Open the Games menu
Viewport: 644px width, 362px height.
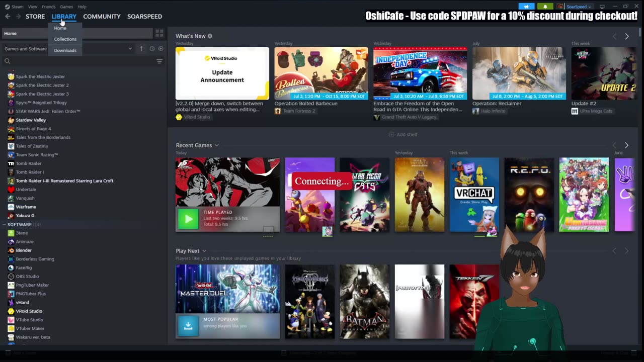point(66,7)
